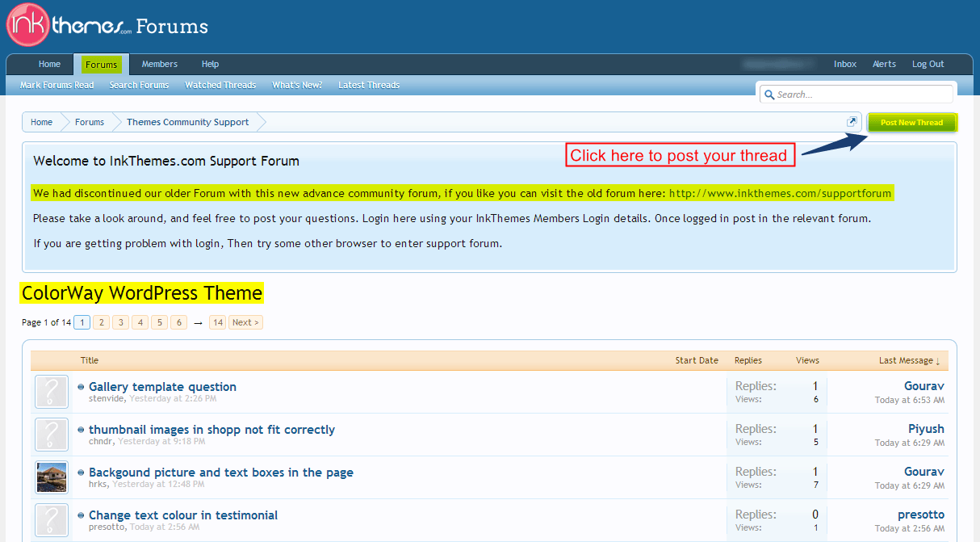Click author name hrks
980x542 pixels.
(x=98, y=485)
